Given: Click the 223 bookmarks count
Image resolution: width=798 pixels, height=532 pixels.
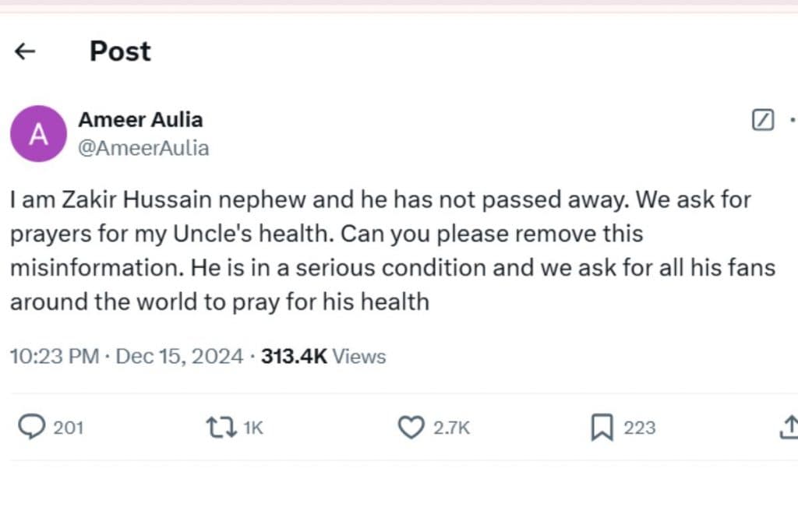Looking at the screenshot, I should [x=639, y=428].
